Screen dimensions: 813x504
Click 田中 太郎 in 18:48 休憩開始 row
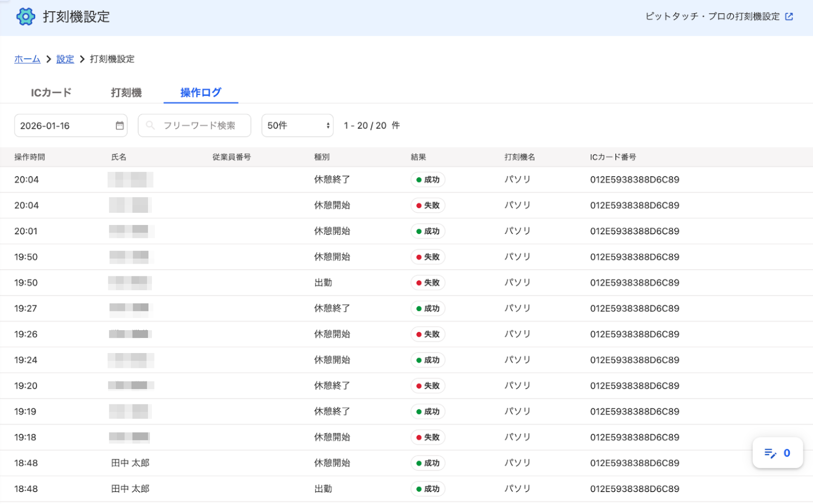(x=130, y=463)
